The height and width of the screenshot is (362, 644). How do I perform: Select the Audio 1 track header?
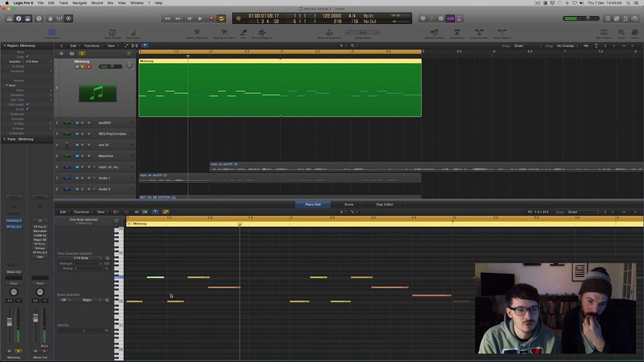(95, 178)
